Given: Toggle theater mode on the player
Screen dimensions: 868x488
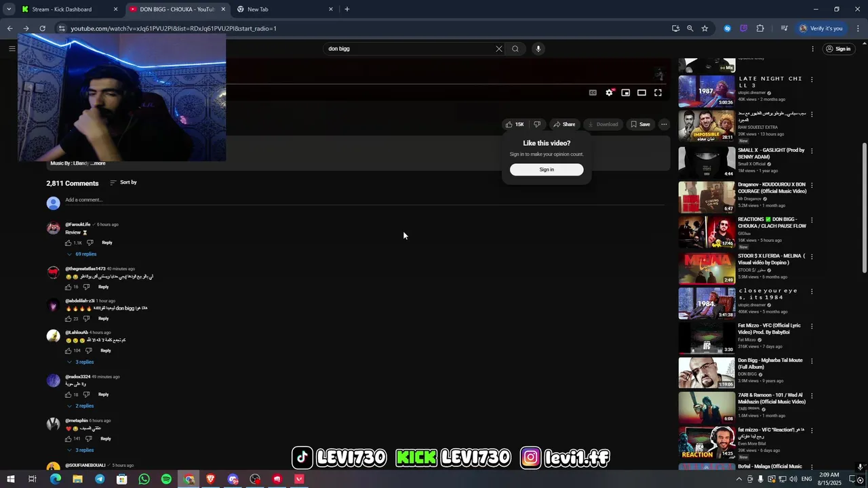Looking at the screenshot, I should click(x=642, y=93).
